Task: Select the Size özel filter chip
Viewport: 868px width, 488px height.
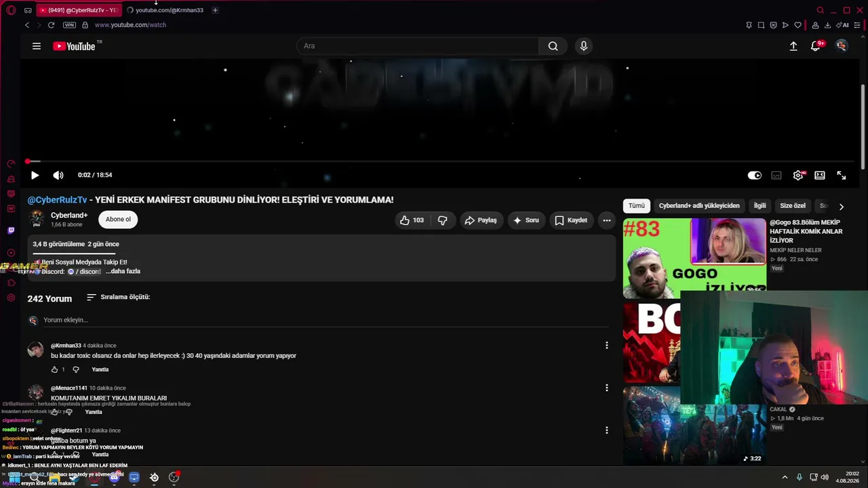Action: tap(793, 205)
